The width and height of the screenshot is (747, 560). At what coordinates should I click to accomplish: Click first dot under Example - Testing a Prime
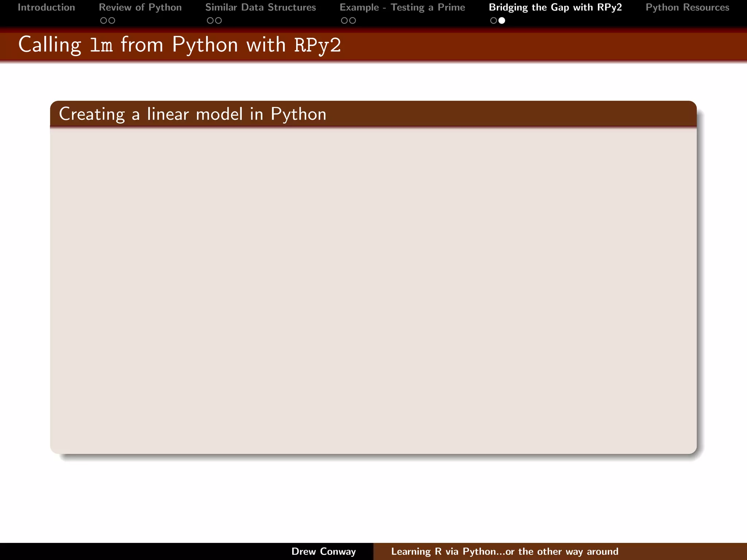[344, 21]
